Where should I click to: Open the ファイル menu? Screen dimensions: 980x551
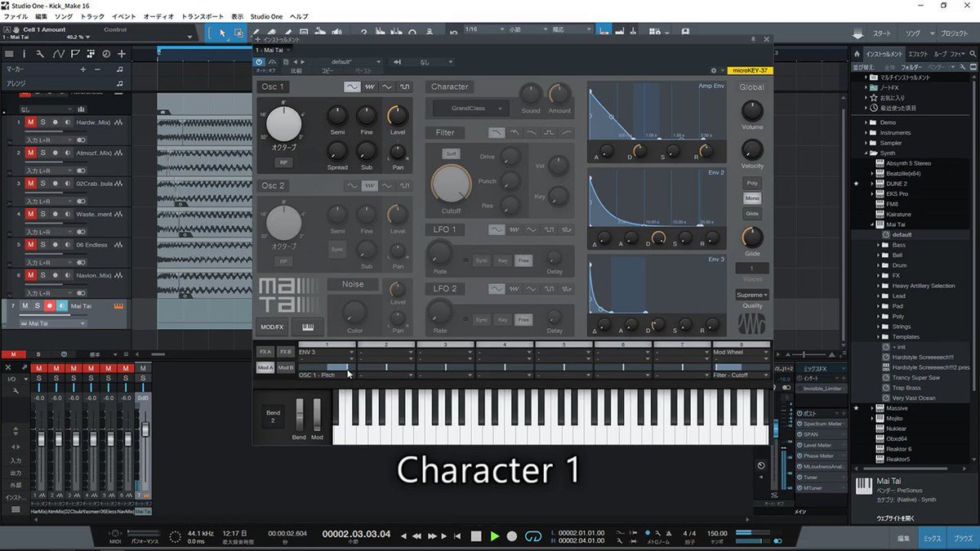coord(16,16)
